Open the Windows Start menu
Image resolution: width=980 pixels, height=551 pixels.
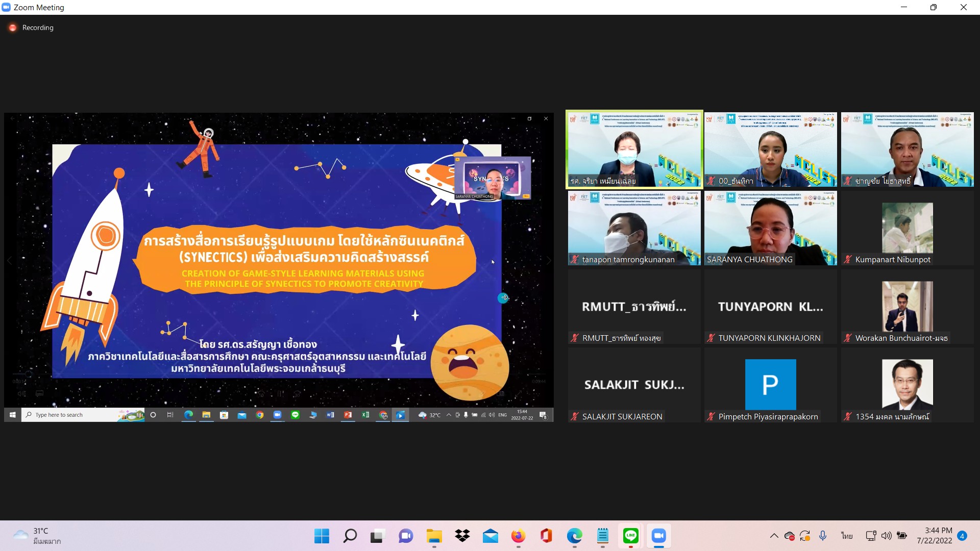pyautogui.click(x=322, y=536)
